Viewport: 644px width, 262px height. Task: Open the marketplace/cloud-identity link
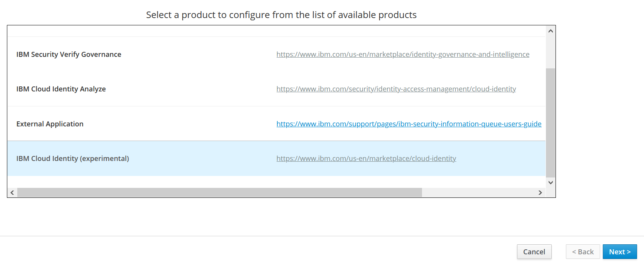tap(366, 159)
